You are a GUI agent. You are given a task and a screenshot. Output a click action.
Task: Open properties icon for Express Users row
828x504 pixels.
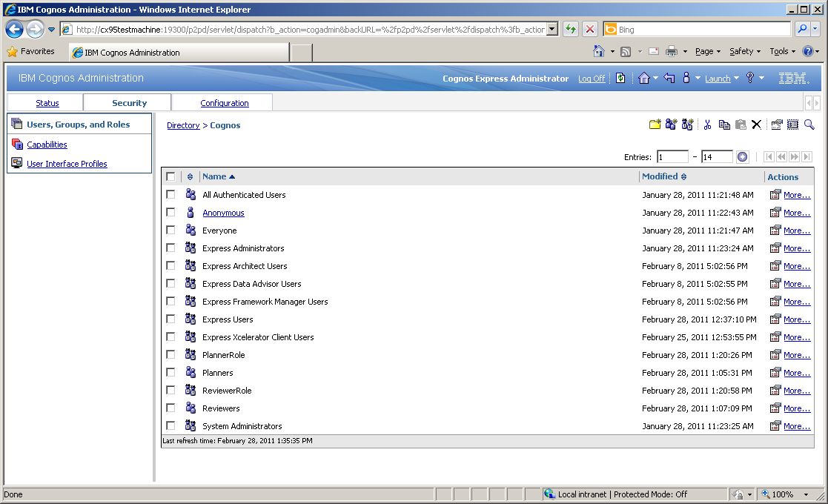click(775, 319)
